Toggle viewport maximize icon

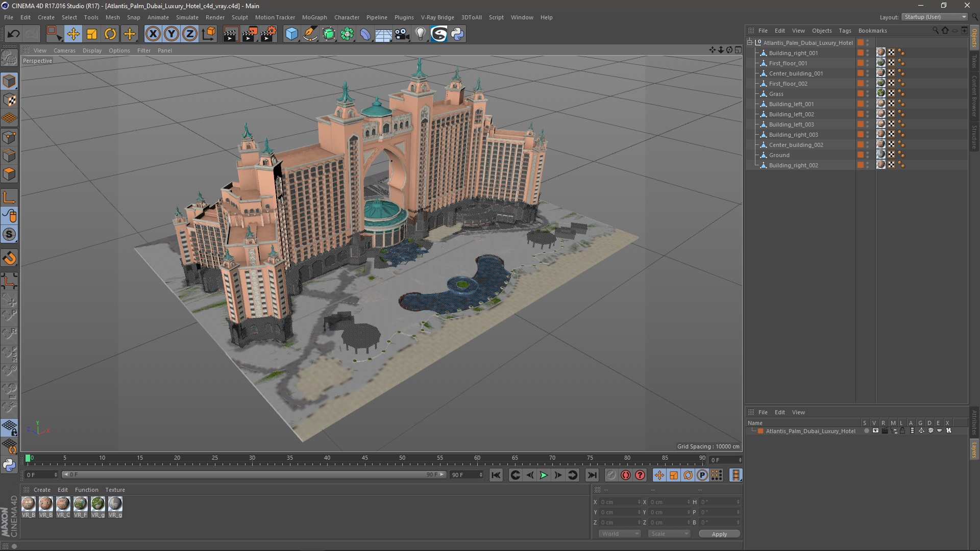point(739,50)
